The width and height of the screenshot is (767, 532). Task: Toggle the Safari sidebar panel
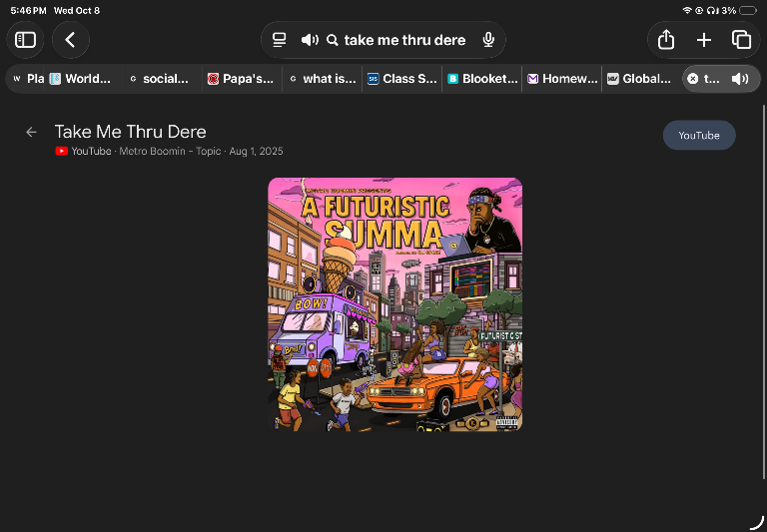tap(25, 40)
